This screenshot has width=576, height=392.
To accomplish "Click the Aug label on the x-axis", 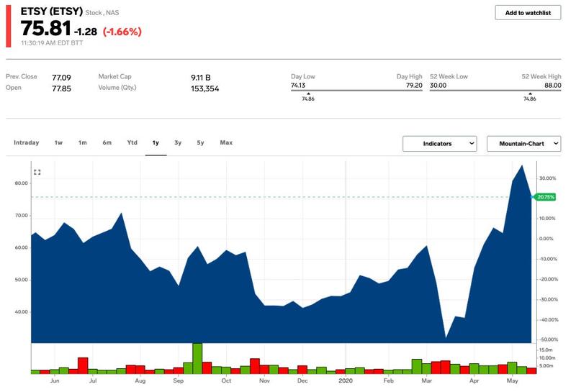I will 140,380.
